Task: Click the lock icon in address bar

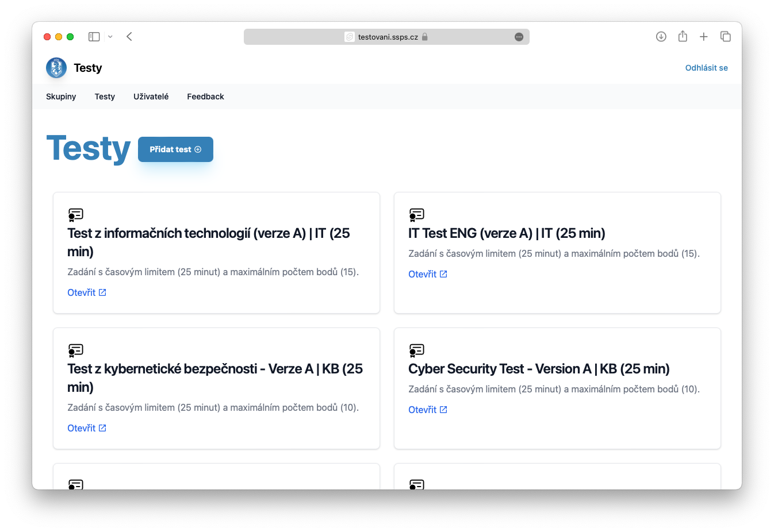Action: pos(425,37)
